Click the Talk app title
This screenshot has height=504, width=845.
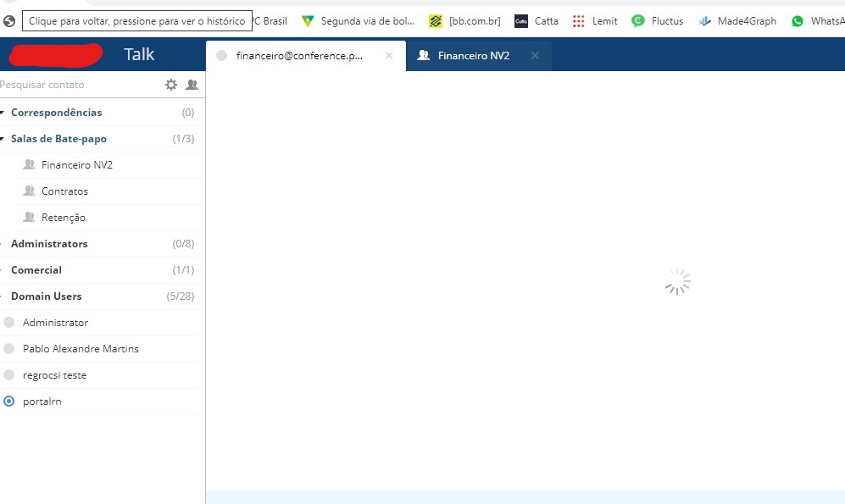coord(139,54)
